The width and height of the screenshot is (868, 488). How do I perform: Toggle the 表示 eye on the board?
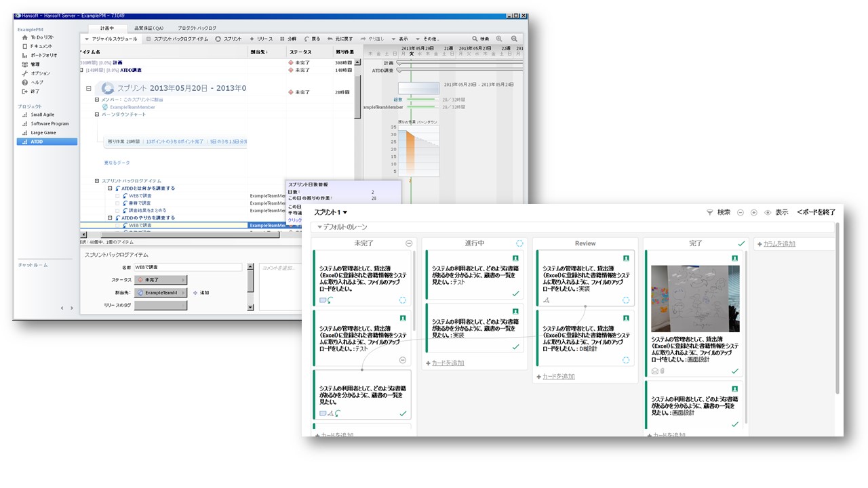tap(776, 212)
